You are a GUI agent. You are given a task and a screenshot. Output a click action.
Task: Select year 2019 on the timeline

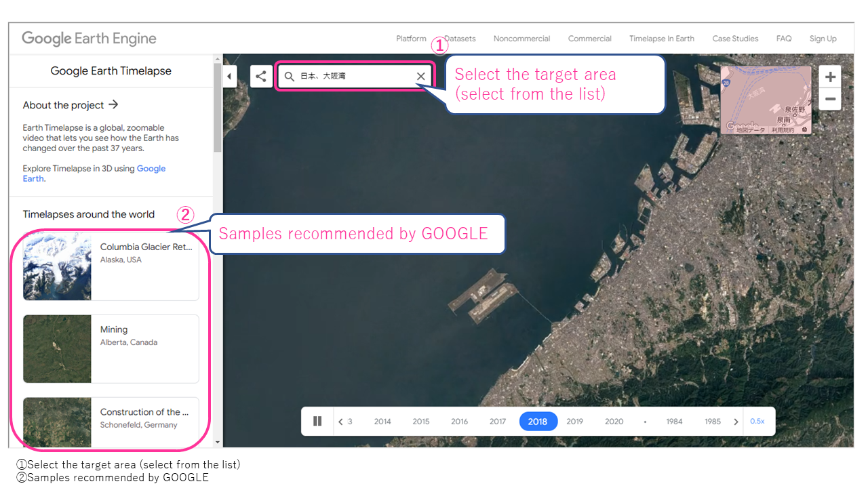(x=575, y=422)
